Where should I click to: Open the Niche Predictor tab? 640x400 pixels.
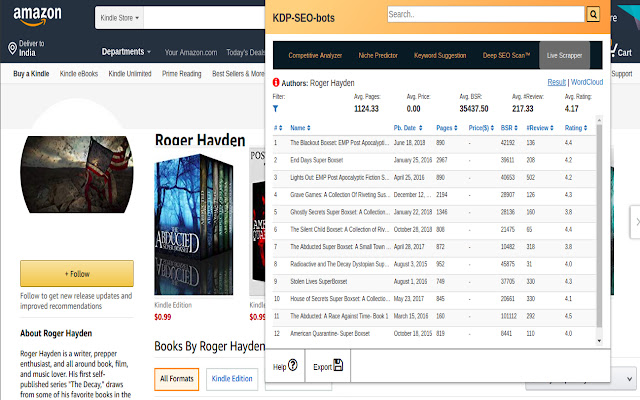tap(378, 56)
